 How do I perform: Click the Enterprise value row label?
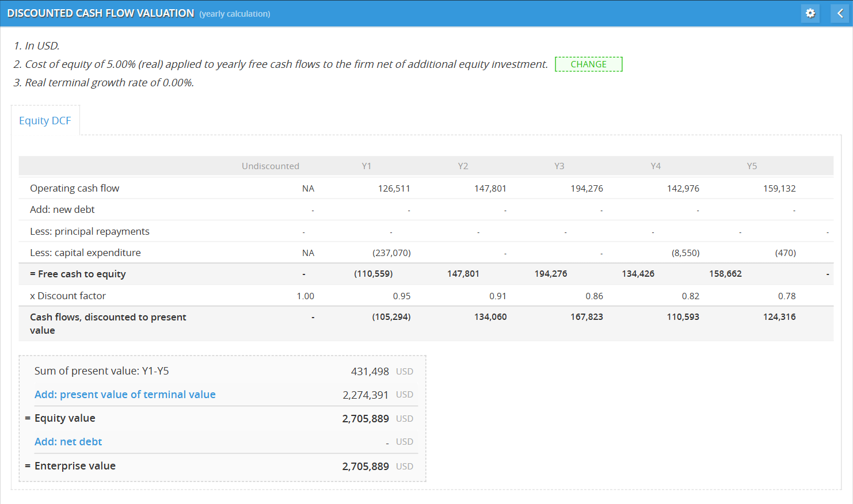point(75,466)
